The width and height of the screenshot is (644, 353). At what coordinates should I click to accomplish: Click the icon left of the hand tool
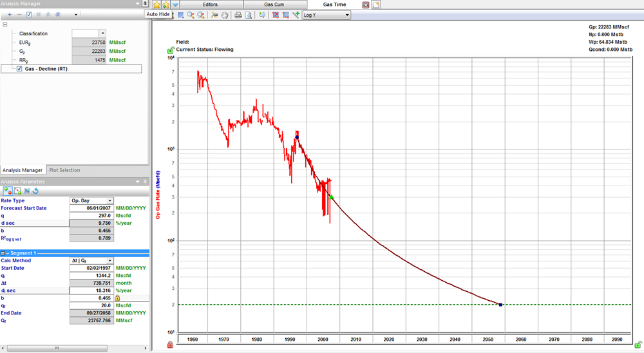pyautogui.click(x=214, y=15)
